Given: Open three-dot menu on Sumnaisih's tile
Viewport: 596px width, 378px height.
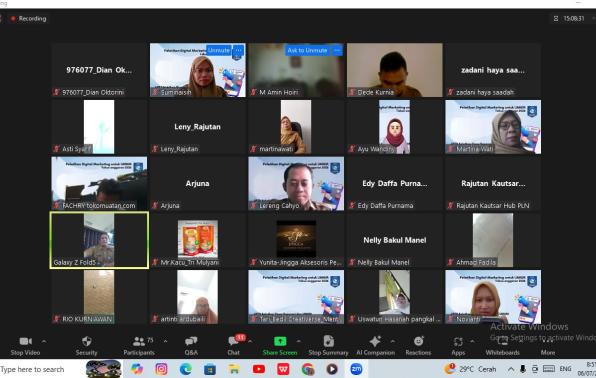Looking at the screenshot, I should point(238,50).
